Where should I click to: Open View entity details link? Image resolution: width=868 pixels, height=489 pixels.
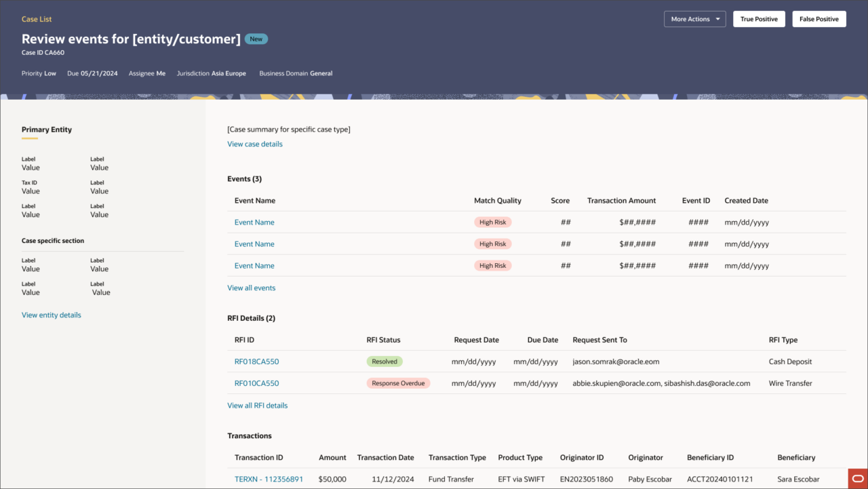[52, 315]
